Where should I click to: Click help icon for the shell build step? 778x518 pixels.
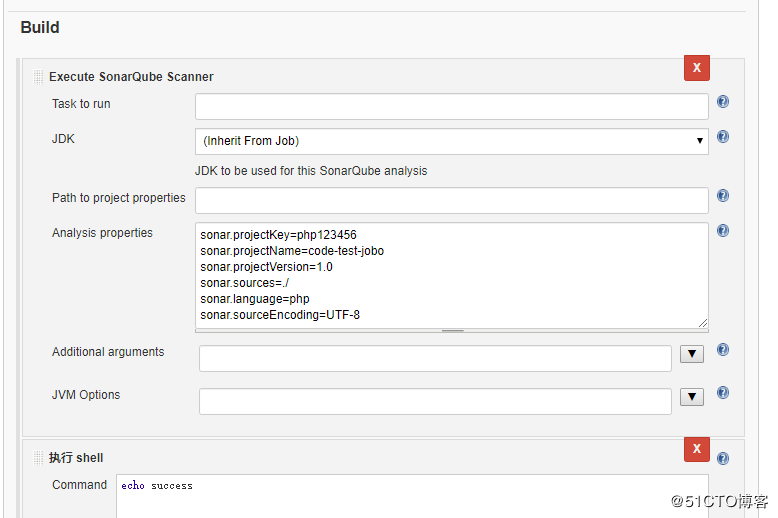point(723,459)
